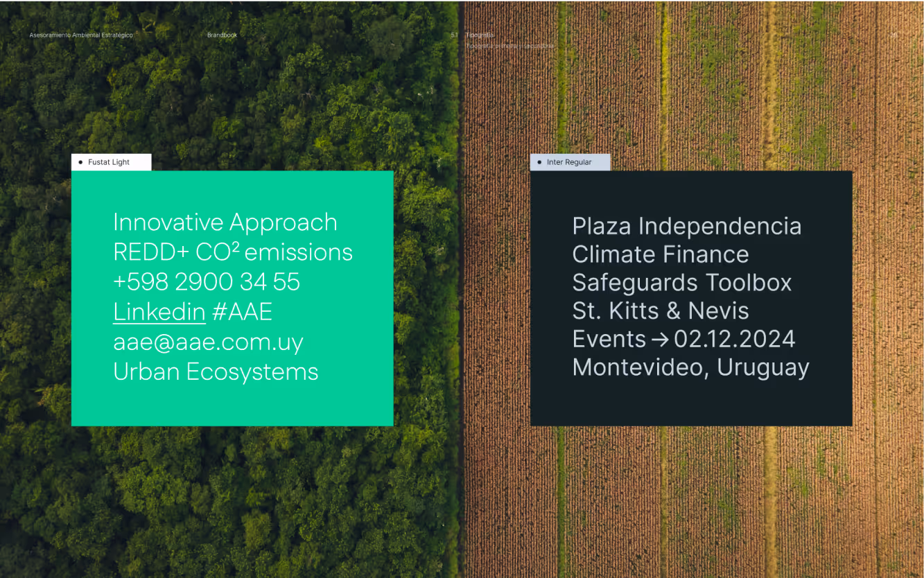Click the 'Tipografía' section heading
Image resolution: width=924 pixels, height=578 pixels.
(480, 35)
